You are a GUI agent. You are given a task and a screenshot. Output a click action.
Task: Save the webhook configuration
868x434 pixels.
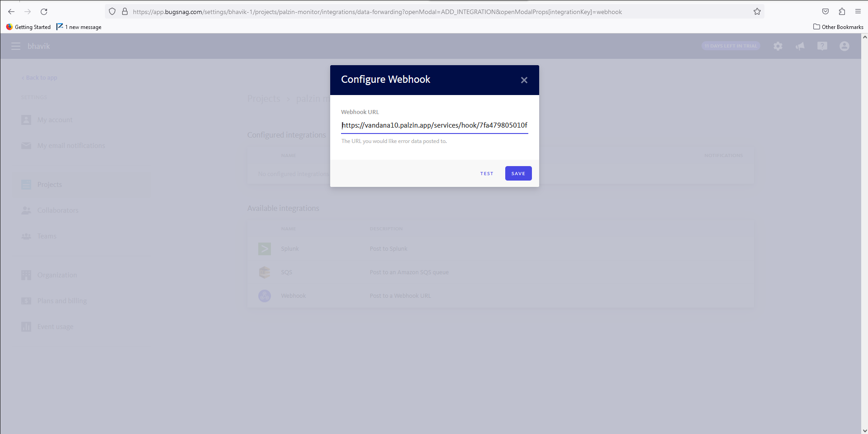point(518,173)
